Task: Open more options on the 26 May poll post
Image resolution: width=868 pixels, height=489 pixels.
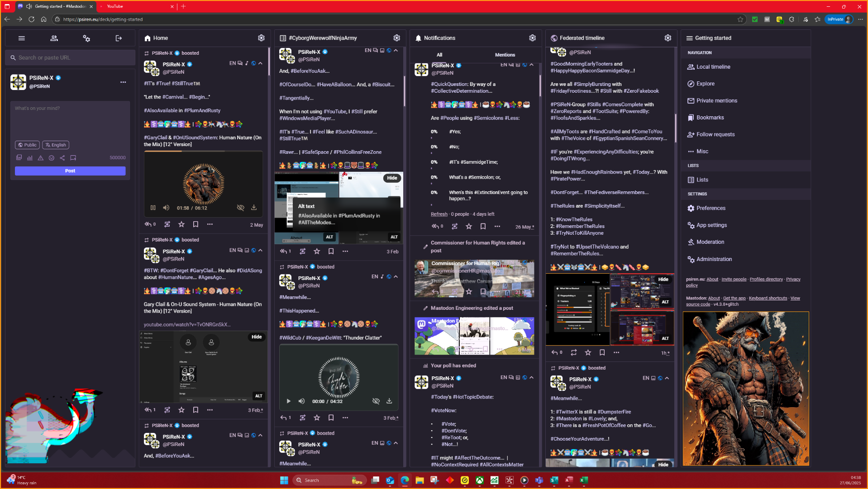Action: (497, 226)
